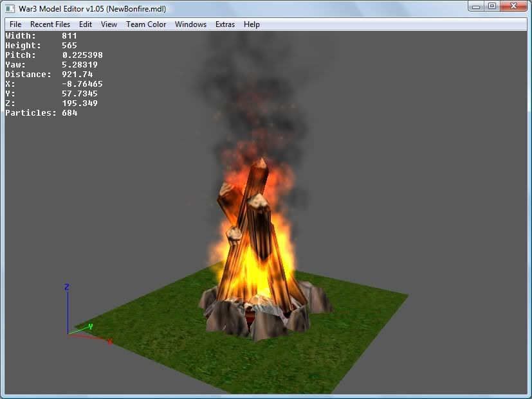Minimize the War3 Model Editor window
Screen dimensions: 532x399
tap(476, 6)
